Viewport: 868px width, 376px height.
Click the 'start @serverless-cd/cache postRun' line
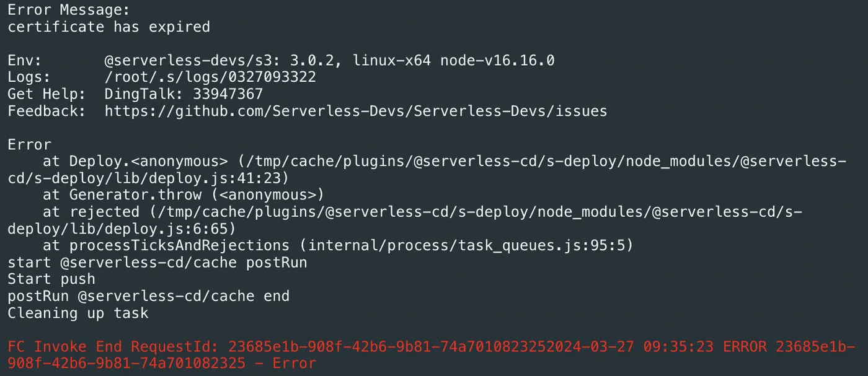click(x=157, y=262)
